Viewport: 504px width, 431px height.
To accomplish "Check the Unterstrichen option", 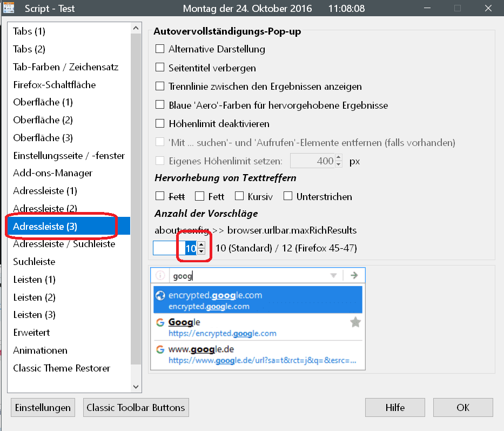I will tap(288, 196).
